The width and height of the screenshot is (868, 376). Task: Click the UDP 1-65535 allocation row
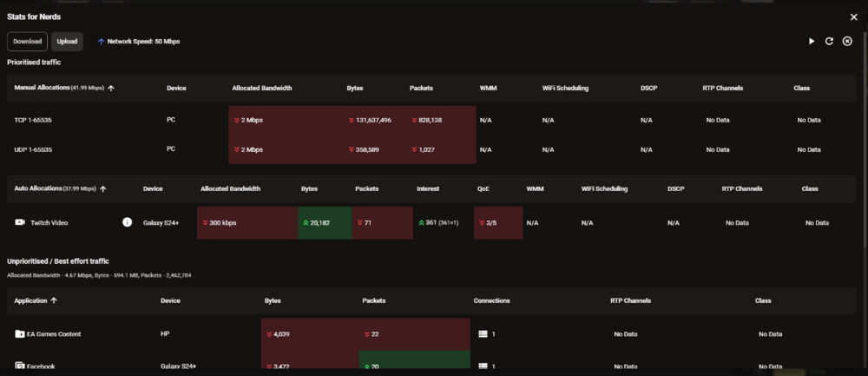(39, 149)
